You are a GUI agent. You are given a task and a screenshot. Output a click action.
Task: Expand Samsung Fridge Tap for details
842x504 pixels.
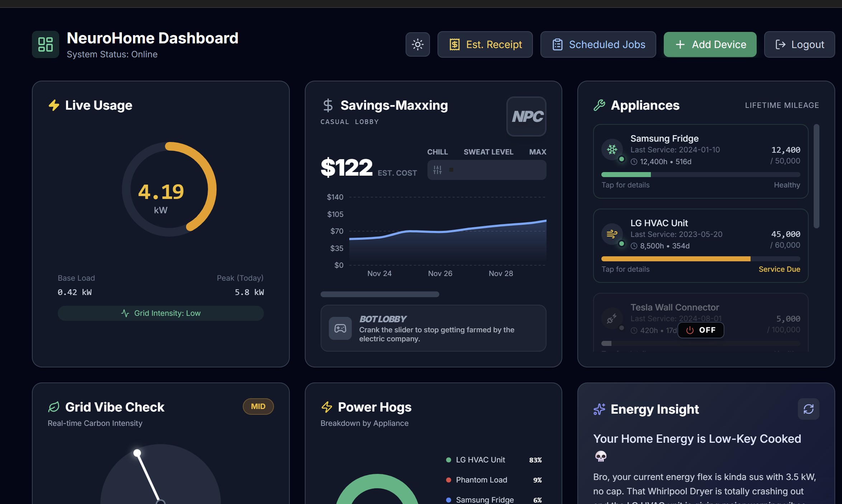pos(625,185)
